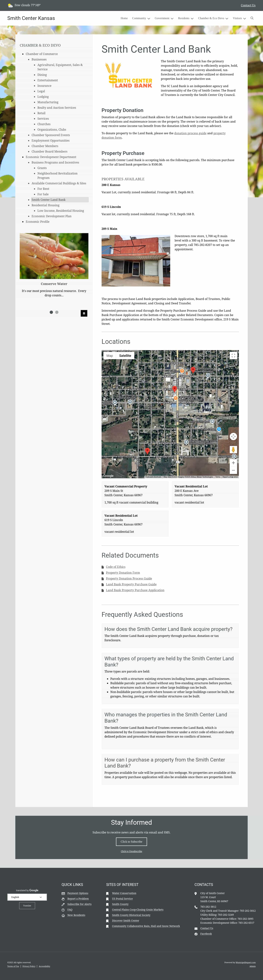Viewport: 263px width, 980px height.
Task: Click the bookmark icon beside Water Conservation
Action: (x=107, y=893)
